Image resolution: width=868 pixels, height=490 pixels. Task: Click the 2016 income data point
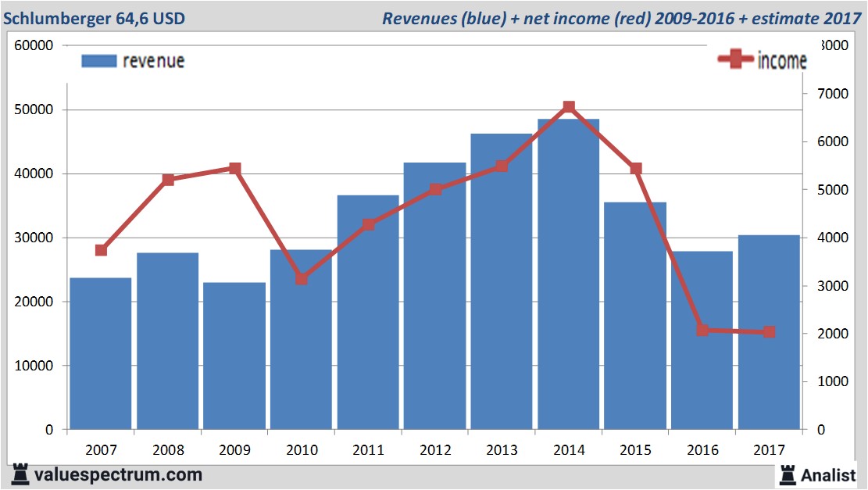[702, 330]
